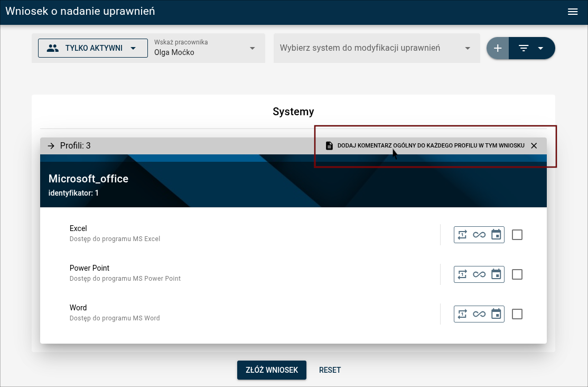This screenshot has height=387, width=588.
Task: Click the repeat icon in Excel row
Action: click(462, 235)
